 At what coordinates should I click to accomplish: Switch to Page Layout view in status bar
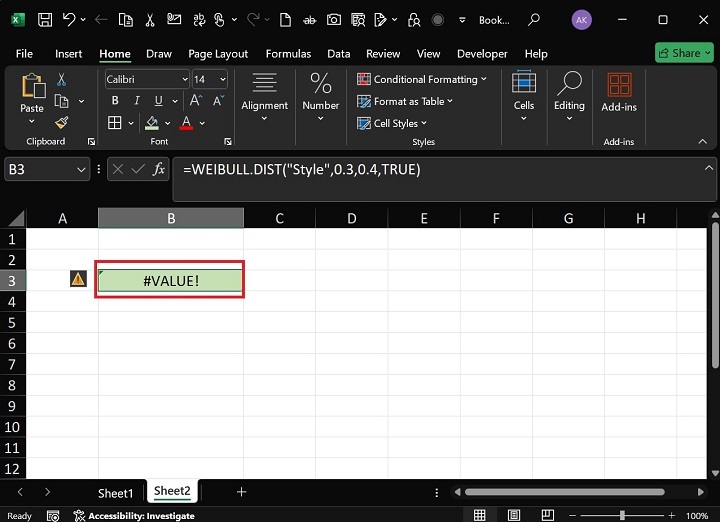point(514,516)
